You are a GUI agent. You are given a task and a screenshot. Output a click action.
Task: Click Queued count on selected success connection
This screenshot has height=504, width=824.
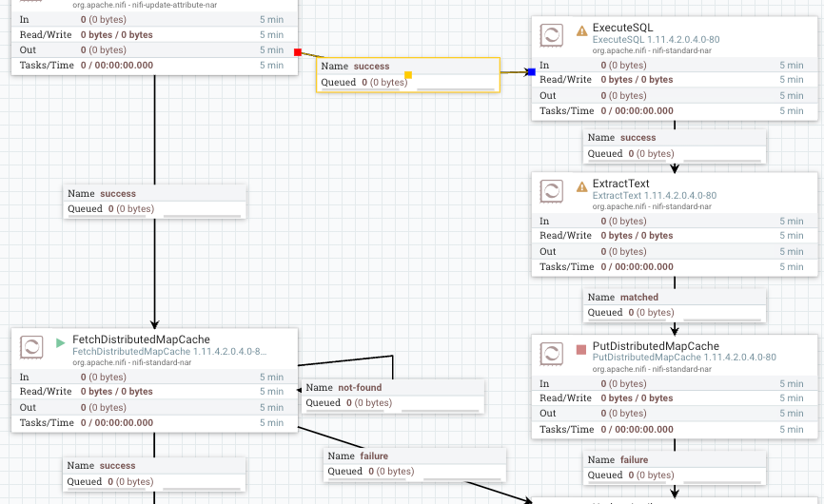pyautogui.click(x=364, y=83)
